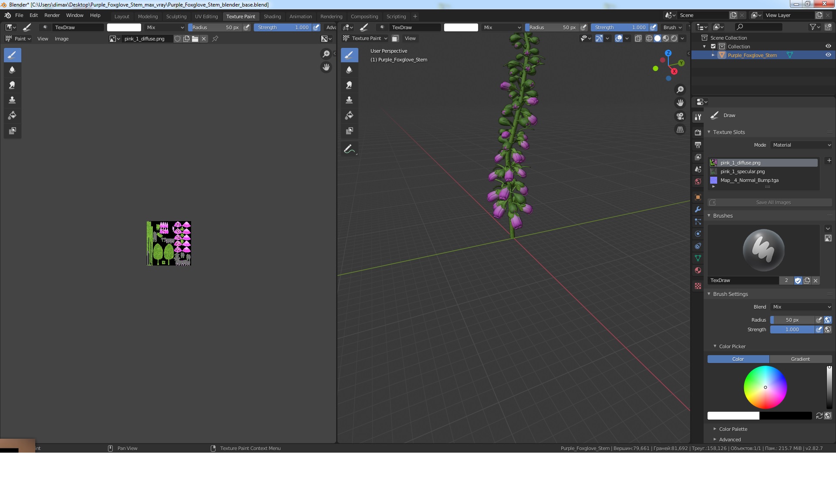836x504 pixels.
Task: Hide Collection with the eye icon
Action: 828,47
